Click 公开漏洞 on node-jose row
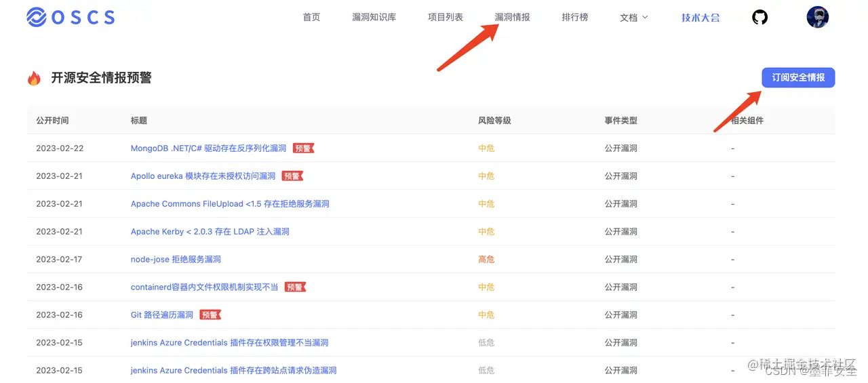Viewport: 868px width, 383px height. pos(621,259)
